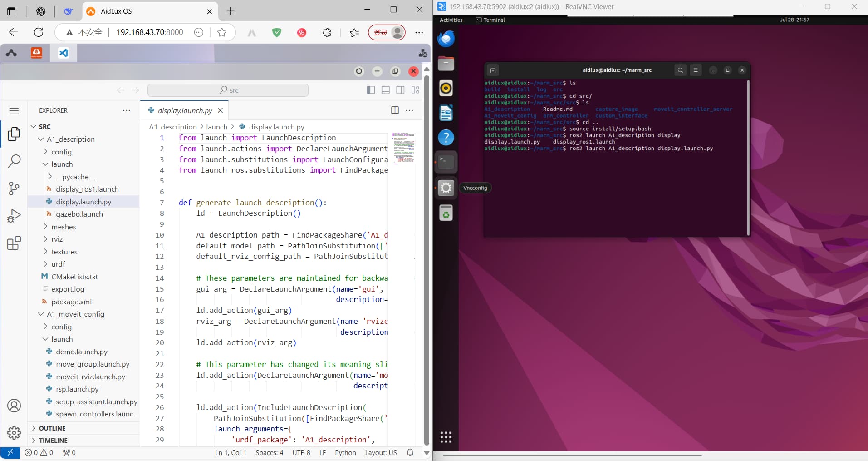Open the Run and Debug view
Viewport: 868px width, 461px height.
(x=14, y=216)
